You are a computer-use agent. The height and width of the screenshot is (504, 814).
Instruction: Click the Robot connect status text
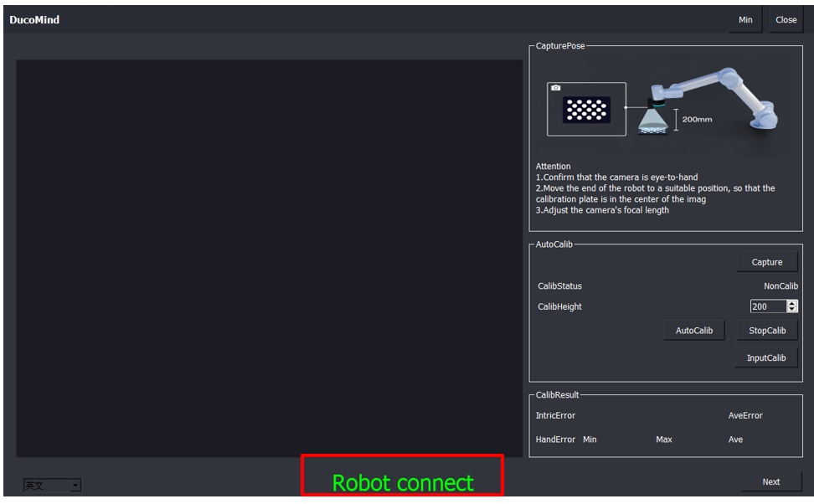coord(403,483)
